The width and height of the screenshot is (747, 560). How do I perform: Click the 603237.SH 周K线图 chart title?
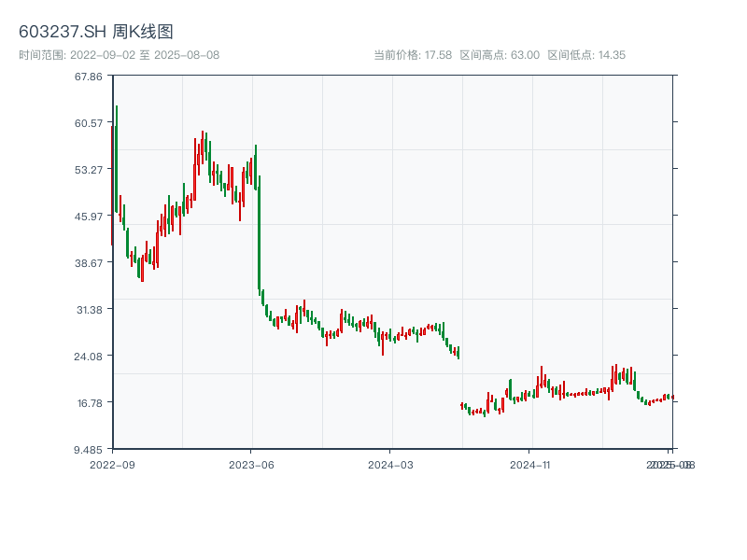click(x=96, y=32)
